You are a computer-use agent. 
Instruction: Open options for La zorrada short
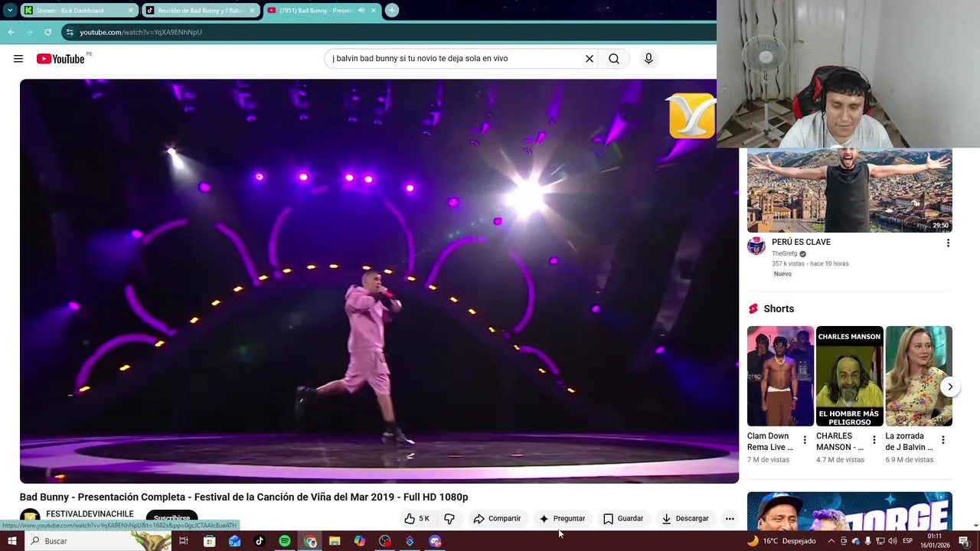(x=943, y=440)
